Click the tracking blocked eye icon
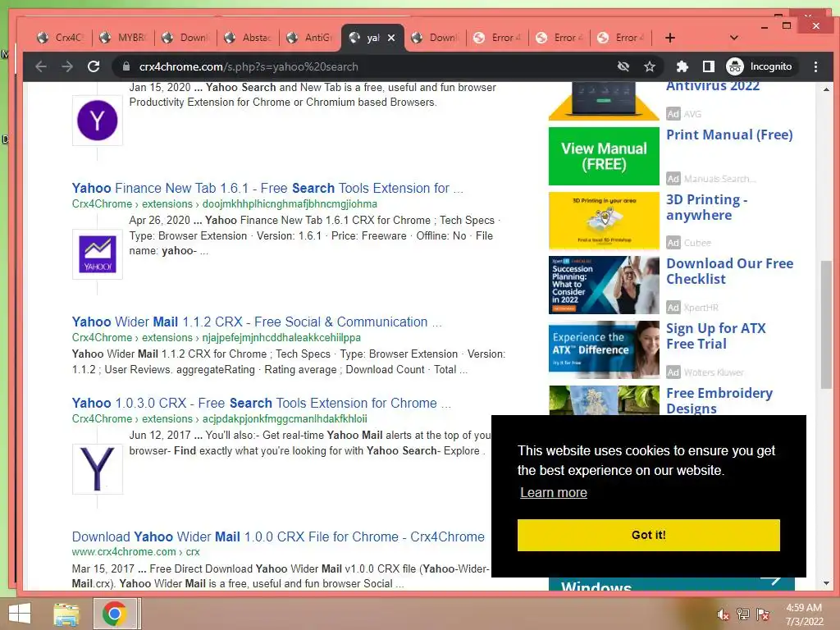The height and width of the screenshot is (630, 840). point(623,66)
